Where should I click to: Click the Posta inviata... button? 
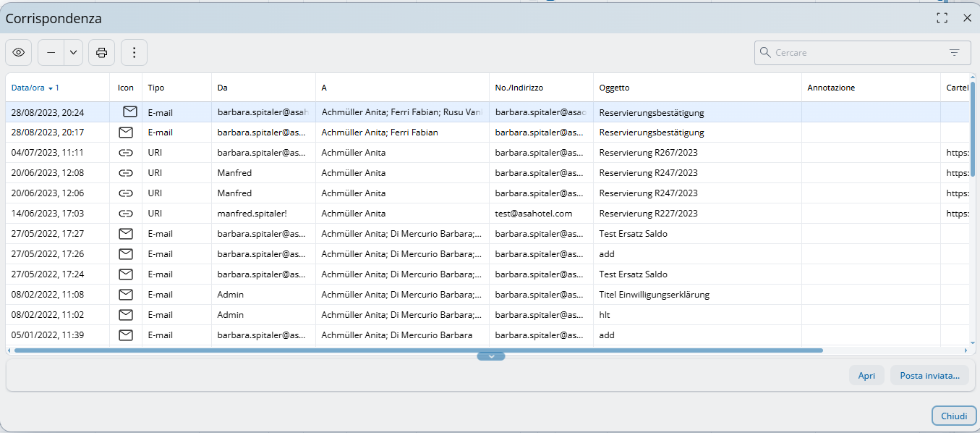[x=929, y=375]
